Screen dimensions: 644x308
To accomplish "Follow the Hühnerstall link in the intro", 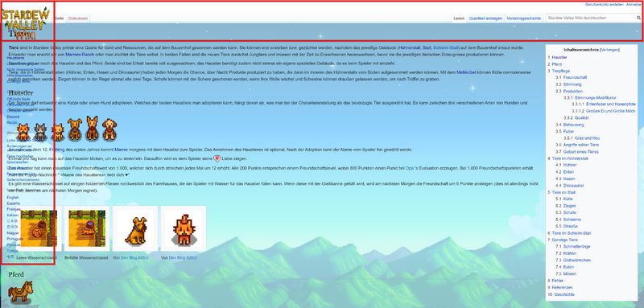I will coord(410,48).
